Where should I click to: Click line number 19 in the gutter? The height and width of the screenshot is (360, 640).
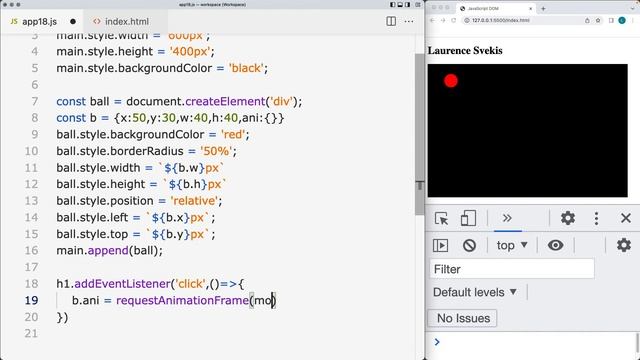pyautogui.click(x=31, y=300)
